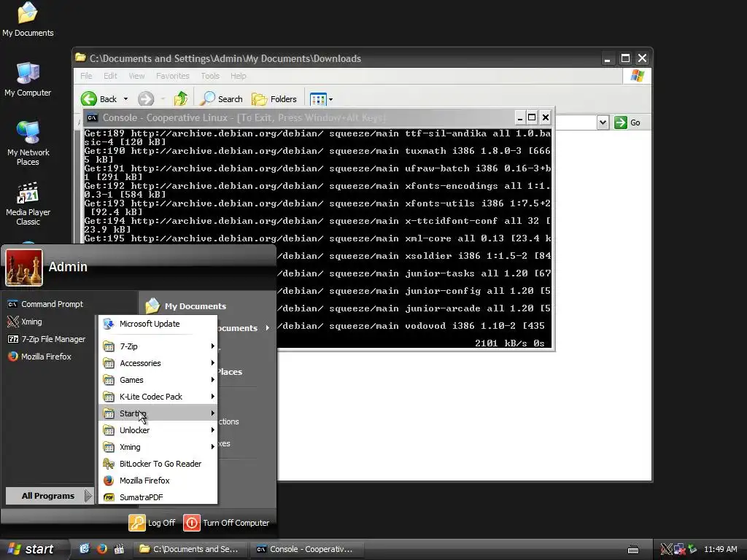Image resolution: width=747 pixels, height=560 pixels.
Task: Click the Back arrow in Explorer
Action: click(99, 99)
